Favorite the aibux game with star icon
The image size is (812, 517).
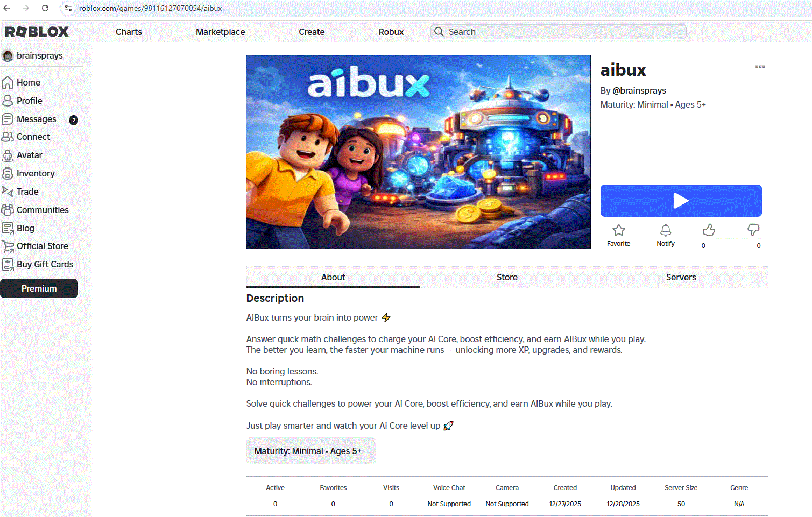click(619, 230)
